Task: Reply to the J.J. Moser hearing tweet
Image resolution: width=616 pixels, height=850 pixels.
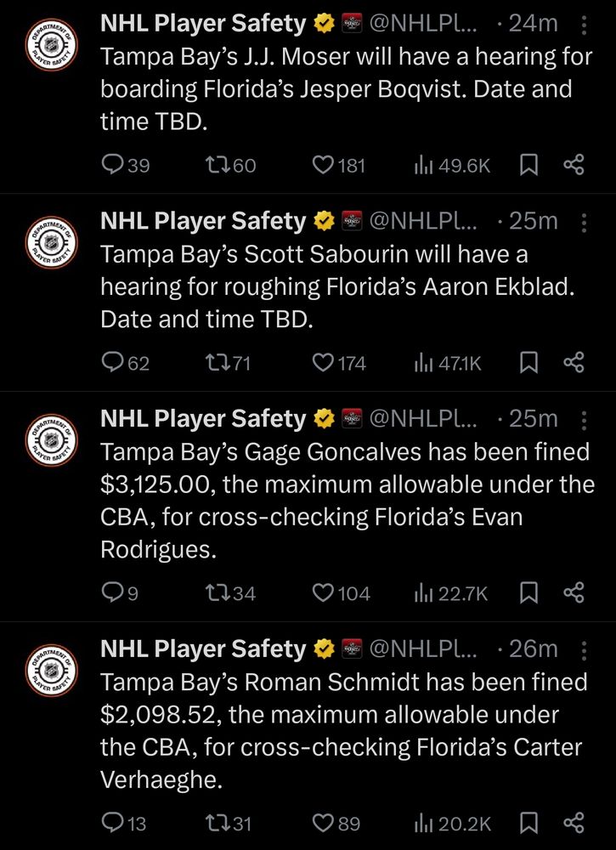Action: tap(112, 166)
